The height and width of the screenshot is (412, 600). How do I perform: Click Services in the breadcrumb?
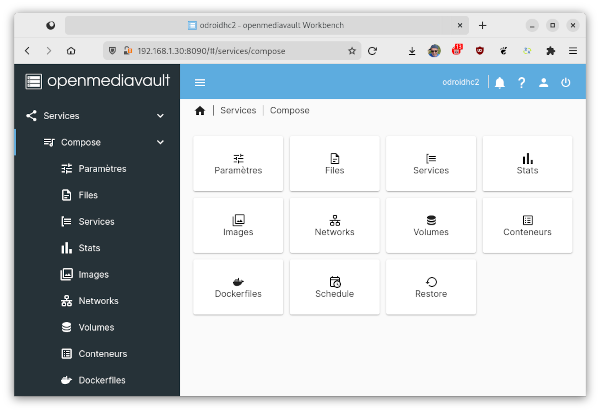238,111
